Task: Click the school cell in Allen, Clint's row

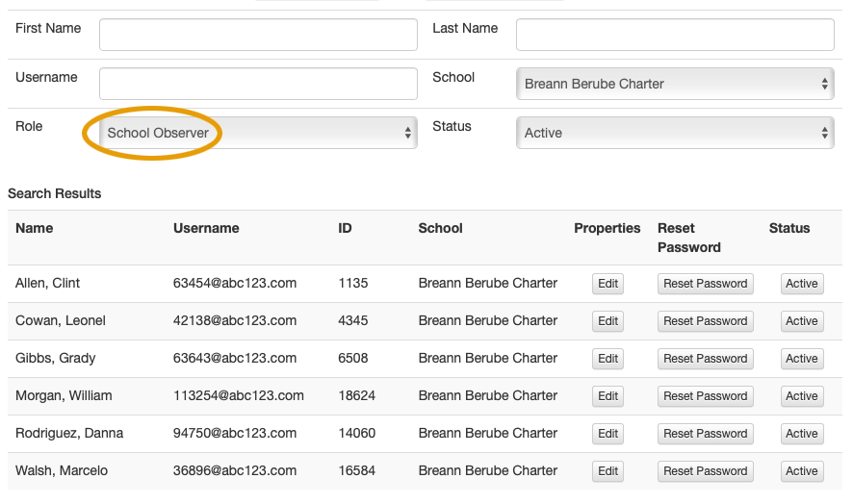Action: point(488,284)
